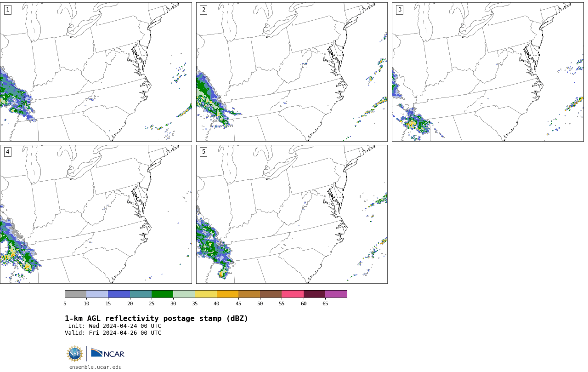Click the tan-brown 45-50 dBZ swatch
The height and width of the screenshot is (372, 588).
249,294
